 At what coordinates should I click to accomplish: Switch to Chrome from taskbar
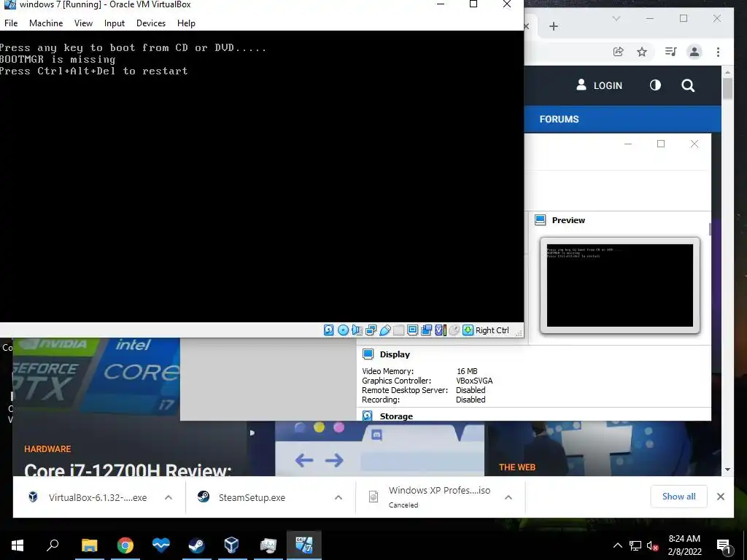pyautogui.click(x=125, y=545)
